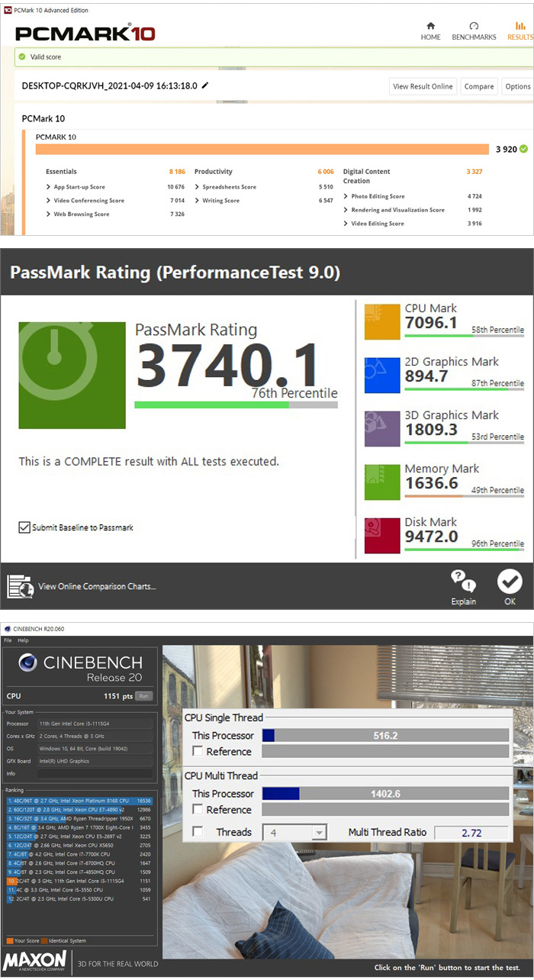Click the CPU Mark percentile bar
Image resolution: width=534 pixels, height=980 pixels.
point(464,335)
